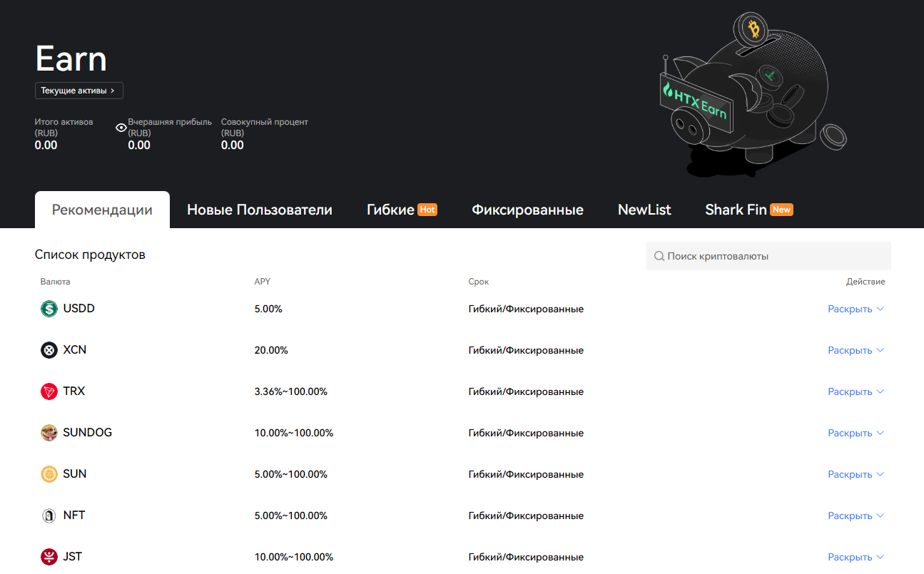This screenshot has height=574, width=924.
Task: Expand the TRX product details
Action: [856, 392]
